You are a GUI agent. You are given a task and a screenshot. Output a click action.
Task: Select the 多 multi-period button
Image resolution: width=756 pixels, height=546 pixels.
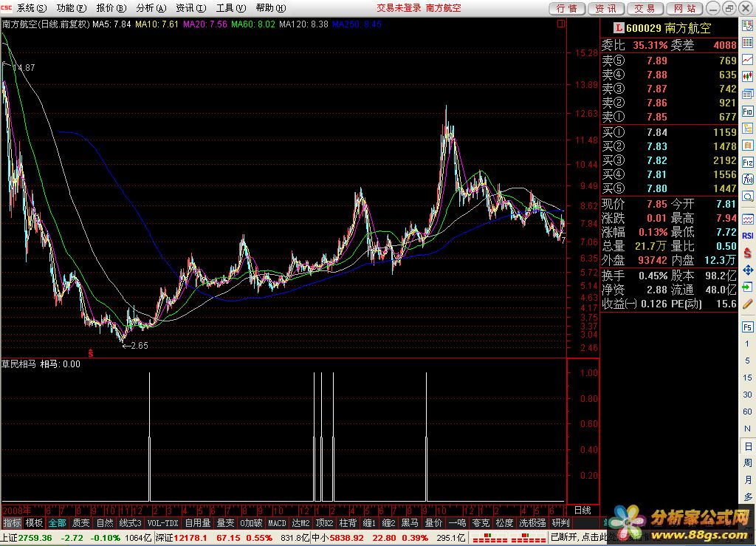[x=747, y=496]
